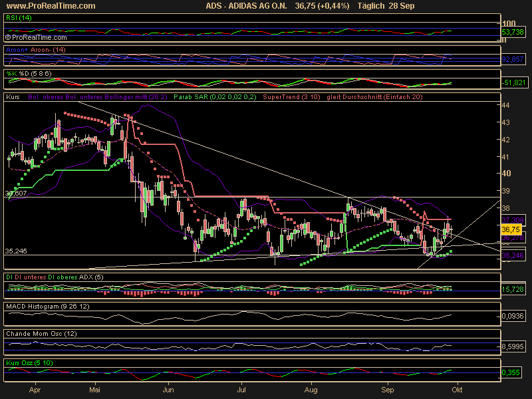
Task: Click the SuperTrend (3 10) legend
Action: click(x=291, y=97)
